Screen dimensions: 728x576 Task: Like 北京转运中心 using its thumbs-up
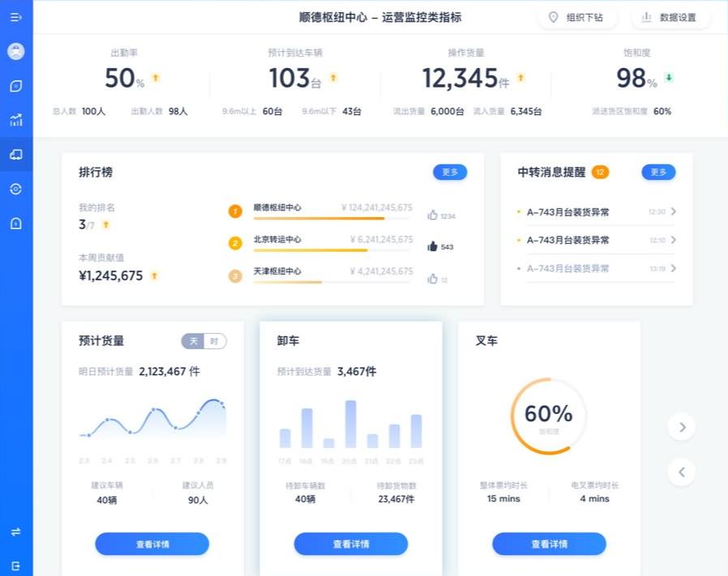(x=432, y=245)
